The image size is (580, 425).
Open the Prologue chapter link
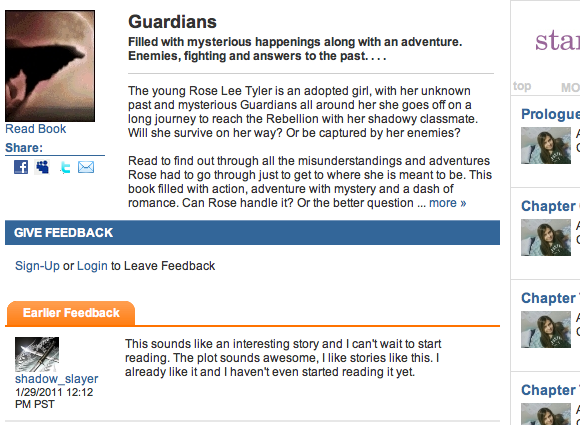click(x=550, y=114)
